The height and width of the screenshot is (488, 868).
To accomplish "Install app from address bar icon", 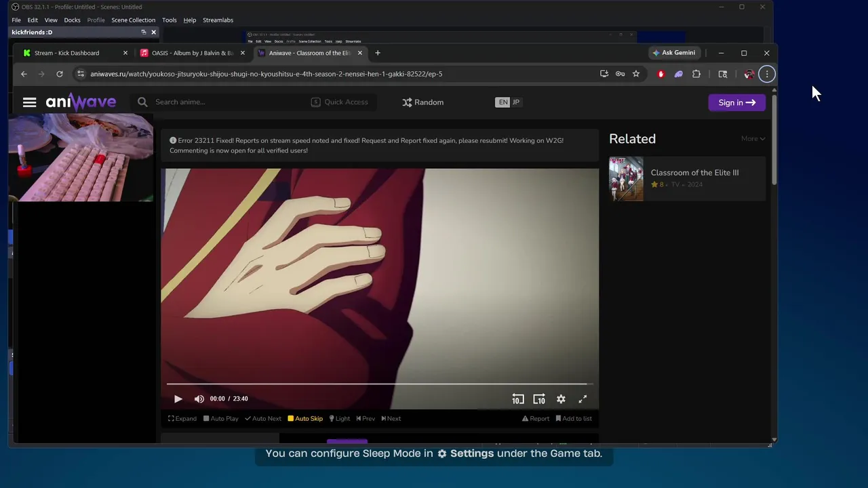I will pyautogui.click(x=604, y=74).
